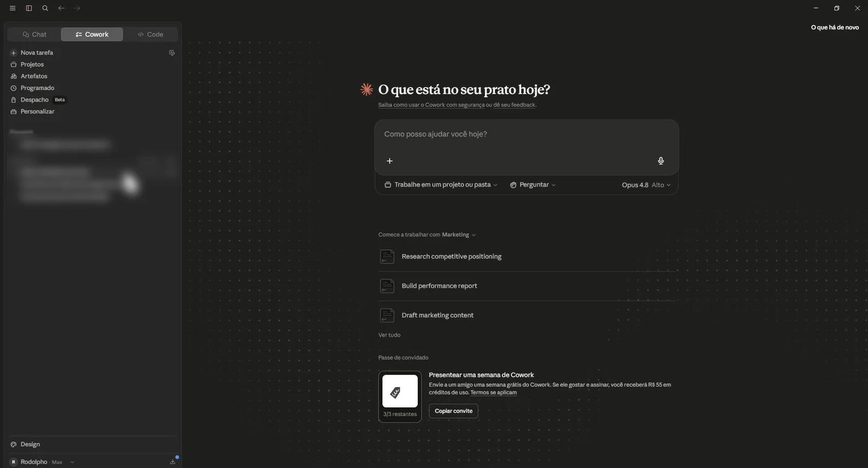Open the Cowork safety usage link
The height and width of the screenshot is (468, 868).
point(431,105)
